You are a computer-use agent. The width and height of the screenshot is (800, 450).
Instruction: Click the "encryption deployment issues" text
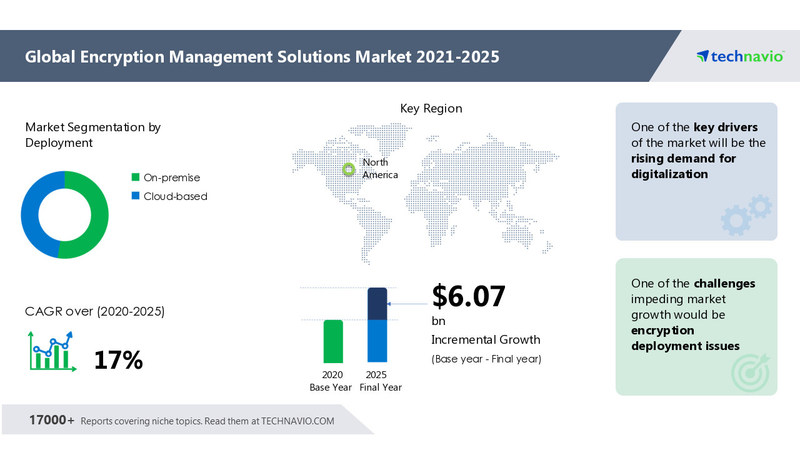point(685,337)
